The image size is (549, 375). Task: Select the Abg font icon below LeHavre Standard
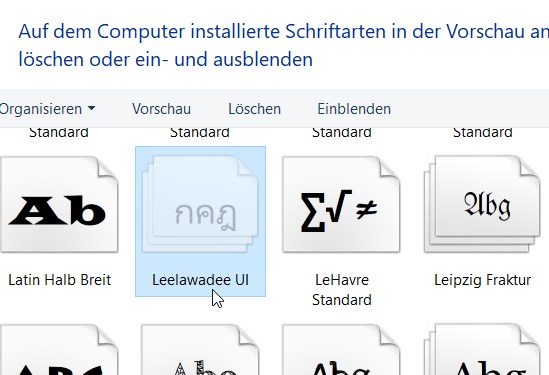(x=341, y=350)
